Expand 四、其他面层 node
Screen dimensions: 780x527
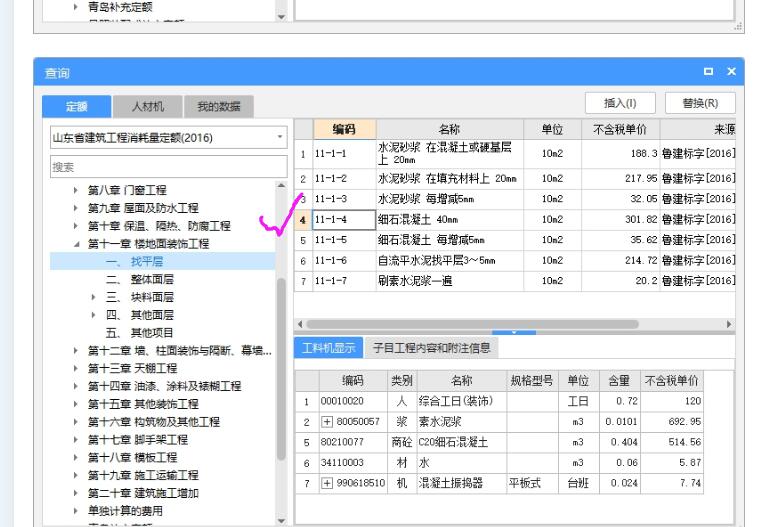point(93,315)
